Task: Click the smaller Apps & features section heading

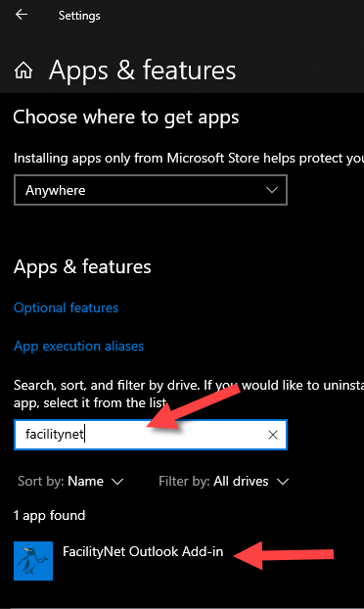Action: click(82, 267)
